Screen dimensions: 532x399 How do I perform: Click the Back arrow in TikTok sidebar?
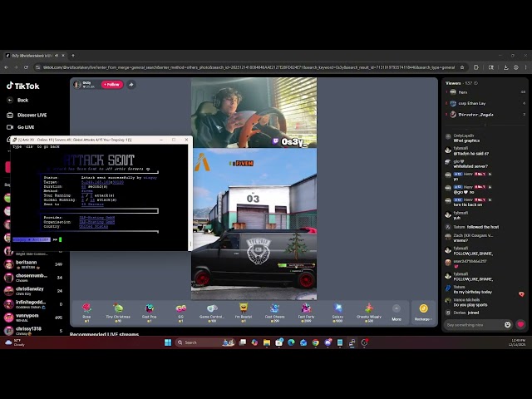[10, 100]
